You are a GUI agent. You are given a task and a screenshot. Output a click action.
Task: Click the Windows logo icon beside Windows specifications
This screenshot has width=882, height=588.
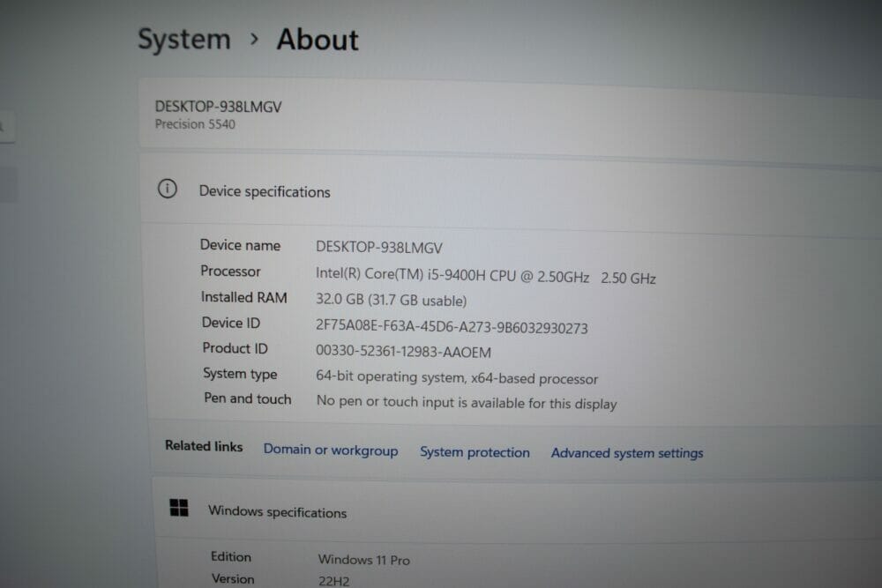(x=179, y=508)
